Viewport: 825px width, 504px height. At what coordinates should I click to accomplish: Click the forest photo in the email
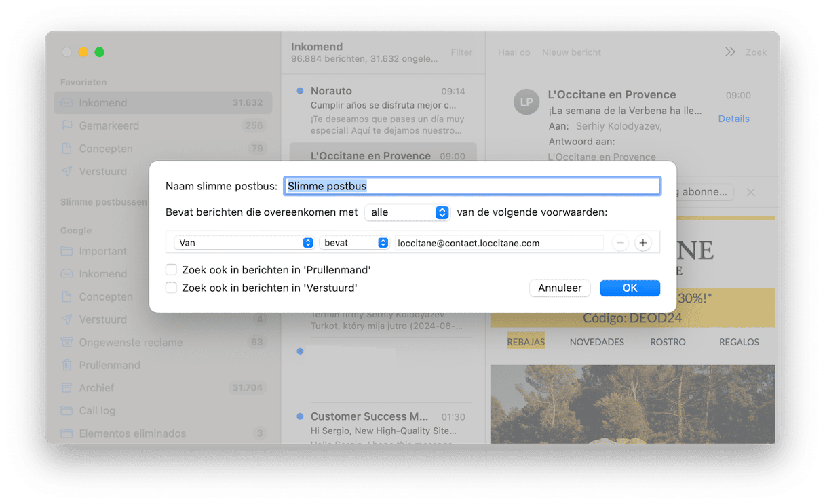point(632,404)
